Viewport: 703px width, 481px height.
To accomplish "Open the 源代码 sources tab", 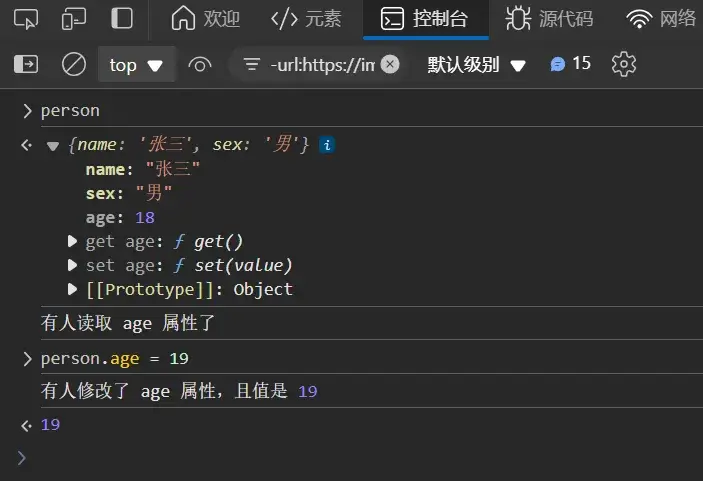I will [549, 19].
